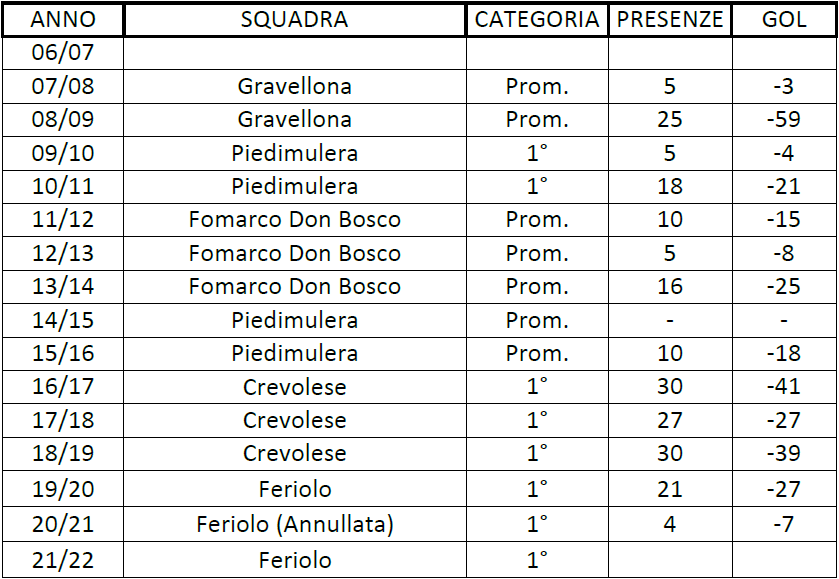
Task: Click presenze value 27 for 17/18
Action: pyautogui.click(x=670, y=420)
